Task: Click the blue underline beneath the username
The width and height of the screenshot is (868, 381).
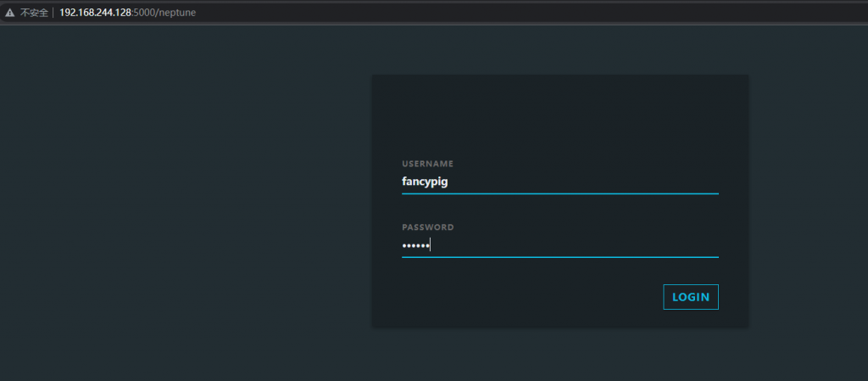Action: coord(559,193)
